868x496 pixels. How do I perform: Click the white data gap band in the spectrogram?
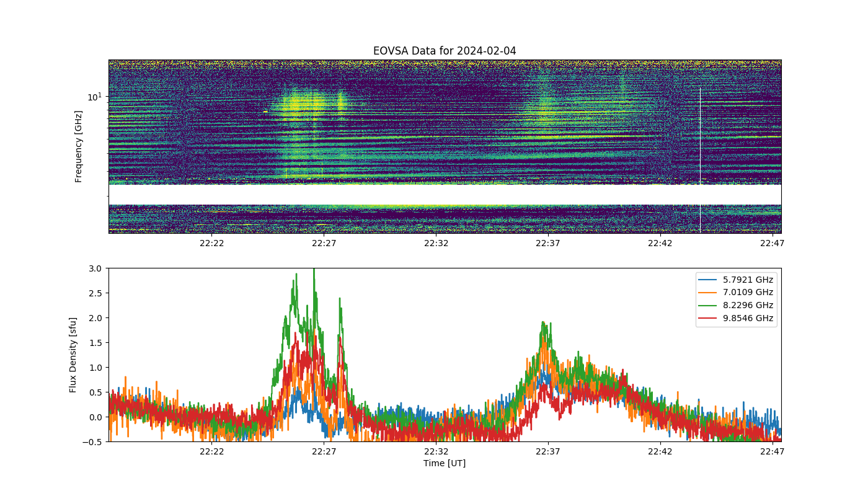(x=445, y=194)
